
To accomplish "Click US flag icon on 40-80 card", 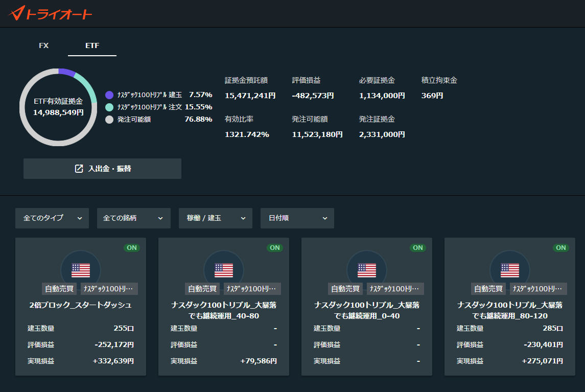I will tap(224, 270).
